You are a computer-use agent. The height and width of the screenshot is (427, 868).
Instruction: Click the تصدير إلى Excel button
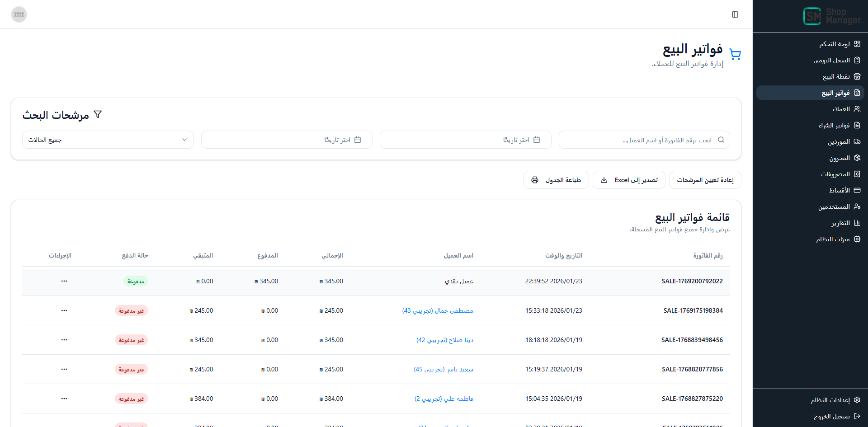(x=629, y=180)
